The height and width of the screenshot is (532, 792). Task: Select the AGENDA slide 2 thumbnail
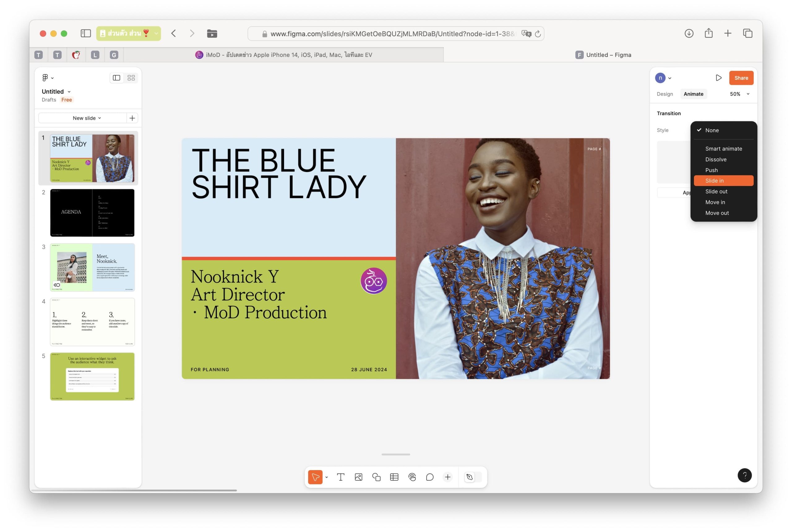point(92,213)
